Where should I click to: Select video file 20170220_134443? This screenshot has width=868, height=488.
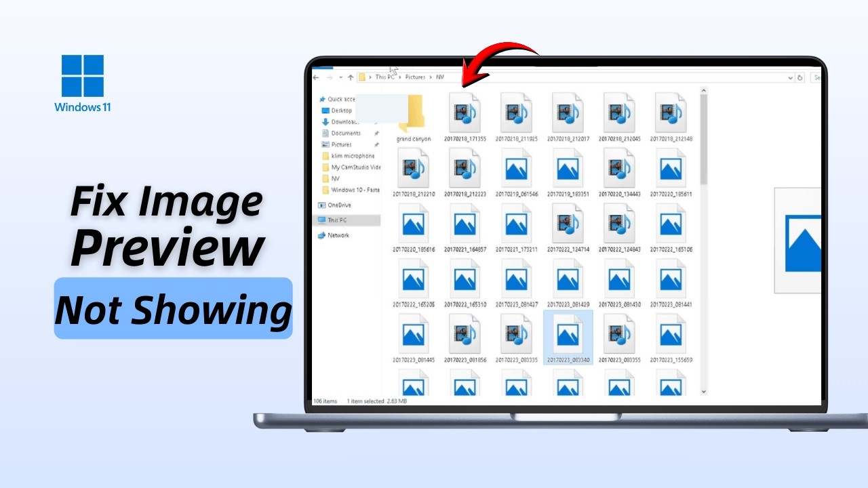pyautogui.click(x=619, y=172)
